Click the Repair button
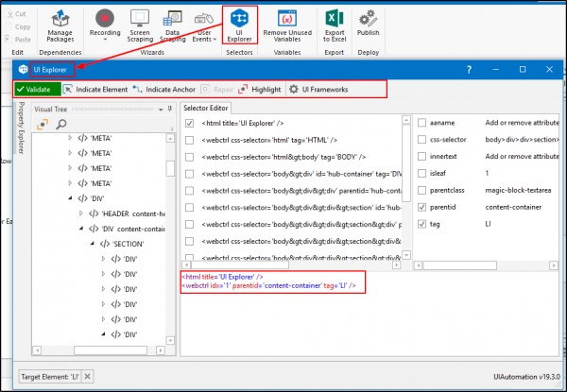 tap(217, 89)
